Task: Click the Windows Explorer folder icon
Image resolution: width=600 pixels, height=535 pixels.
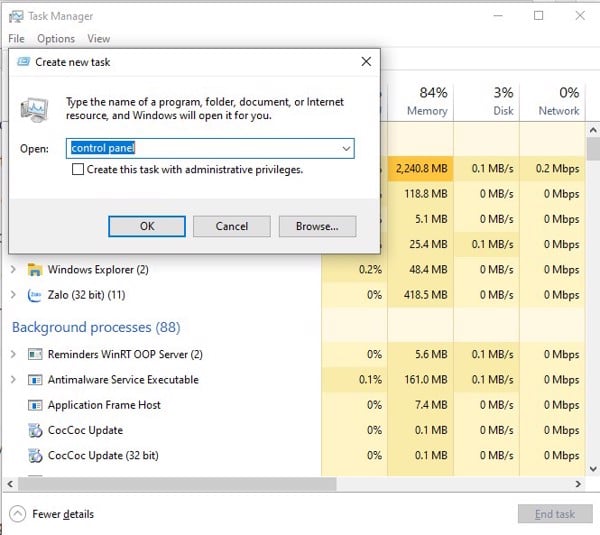Action: [x=35, y=270]
